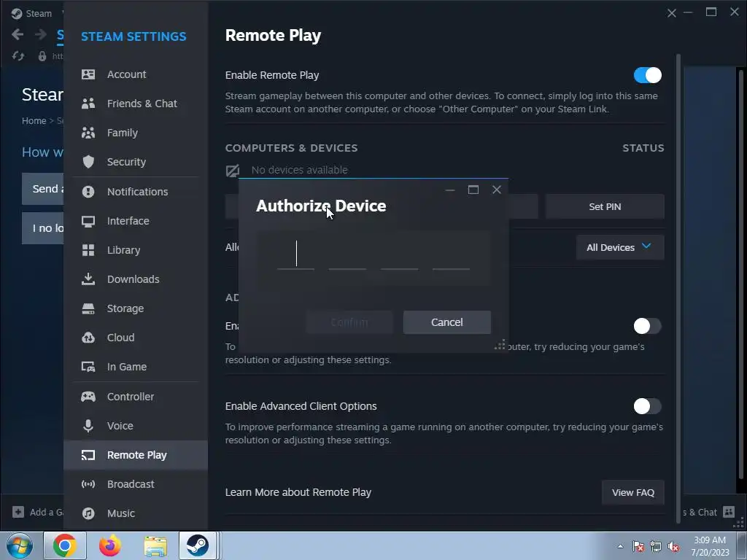Open Library settings section
Screen dimensions: 747x560
pyautogui.click(x=136, y=250)
